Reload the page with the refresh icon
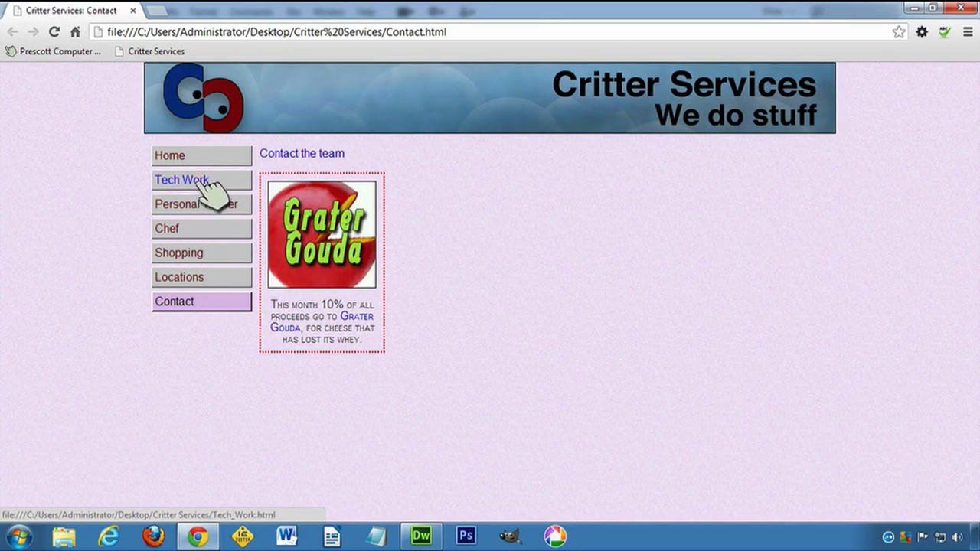Viewport: 980px width, 551px height. (x=54, y=32)
